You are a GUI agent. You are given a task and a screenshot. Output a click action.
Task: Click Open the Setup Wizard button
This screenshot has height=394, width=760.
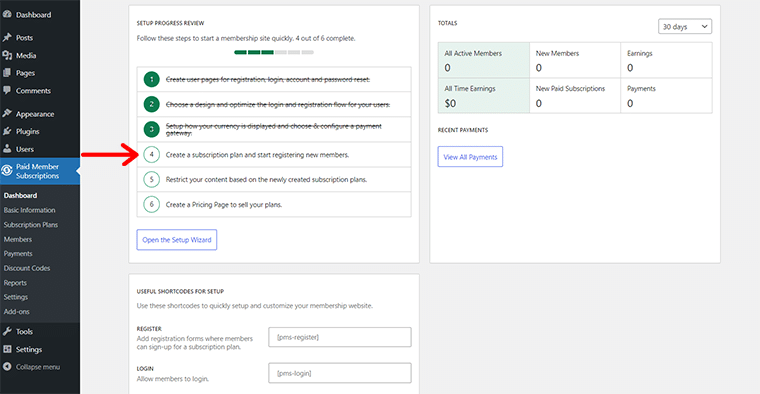click(177, 240)
